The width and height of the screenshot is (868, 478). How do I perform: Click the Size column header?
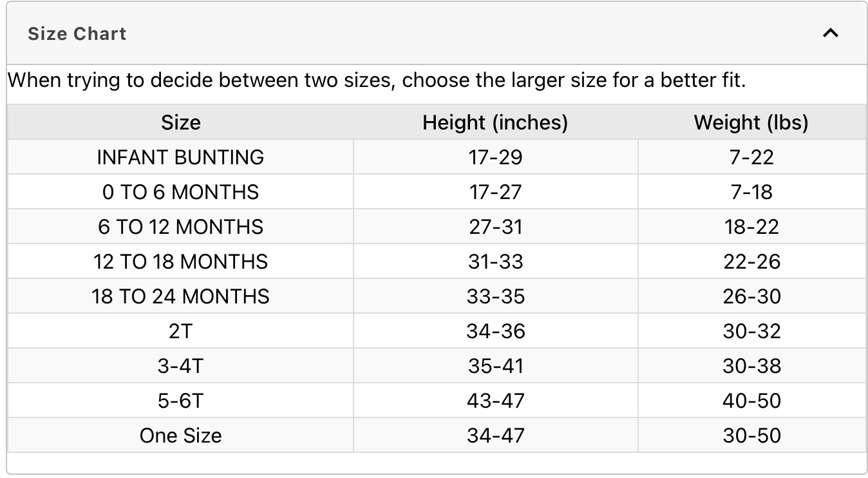180,122
